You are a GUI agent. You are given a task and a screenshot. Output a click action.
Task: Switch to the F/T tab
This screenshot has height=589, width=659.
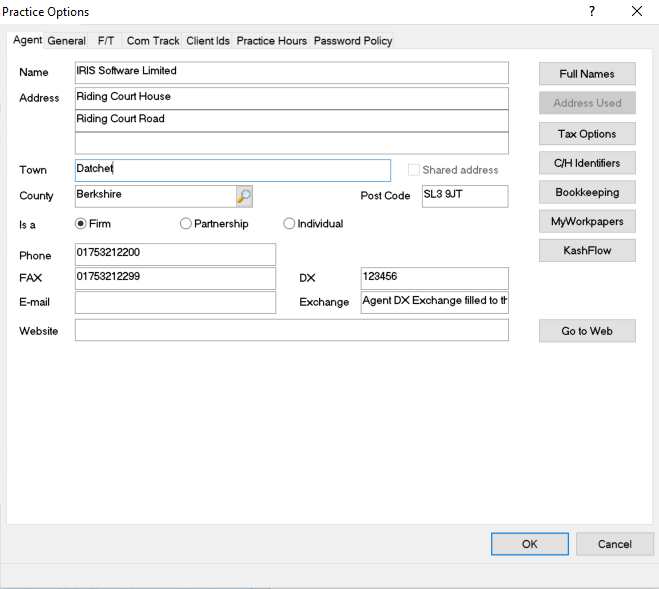pos(105,41)
